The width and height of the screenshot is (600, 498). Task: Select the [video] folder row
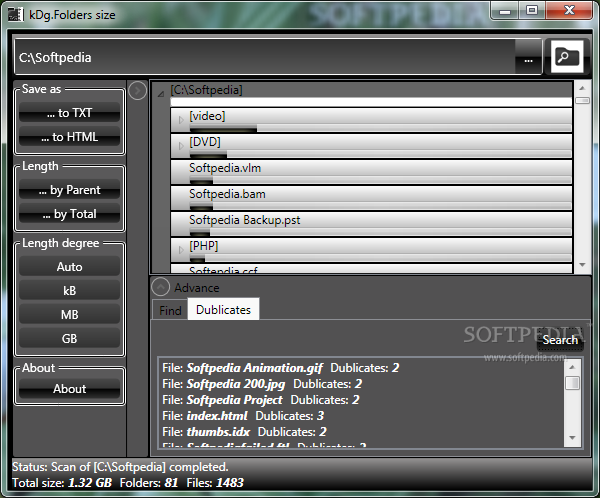click(x=371, y=120)
